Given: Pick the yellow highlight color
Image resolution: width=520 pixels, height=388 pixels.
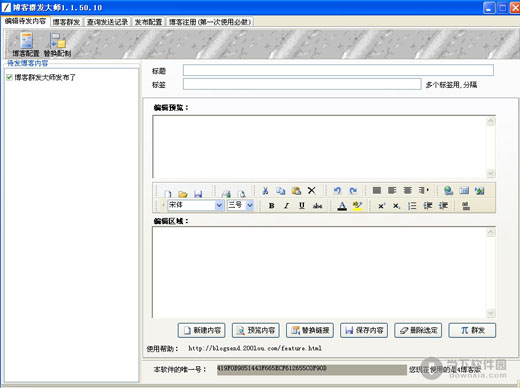Looking at the screenshot, I should (357, 206).
